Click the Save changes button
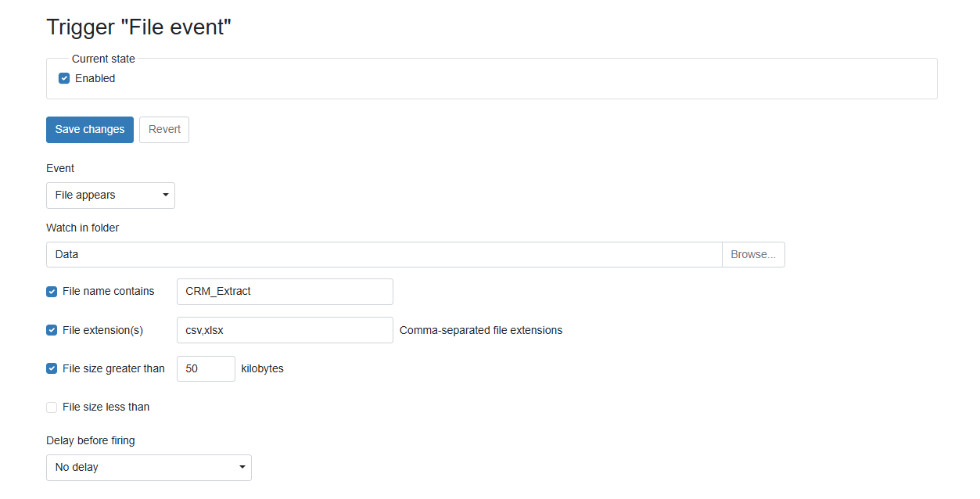The height and width of the screenshot is (499, 980). [x=90, y=130]
